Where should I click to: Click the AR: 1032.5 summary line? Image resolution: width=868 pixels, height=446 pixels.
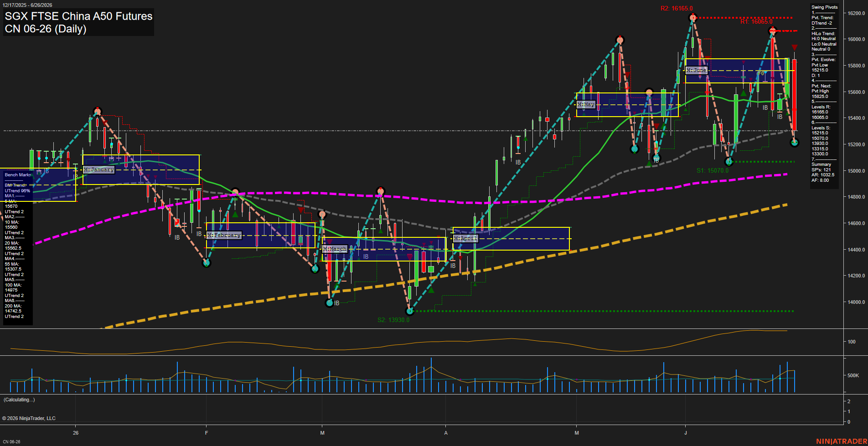pyautogui.click(x=823, y=175)
